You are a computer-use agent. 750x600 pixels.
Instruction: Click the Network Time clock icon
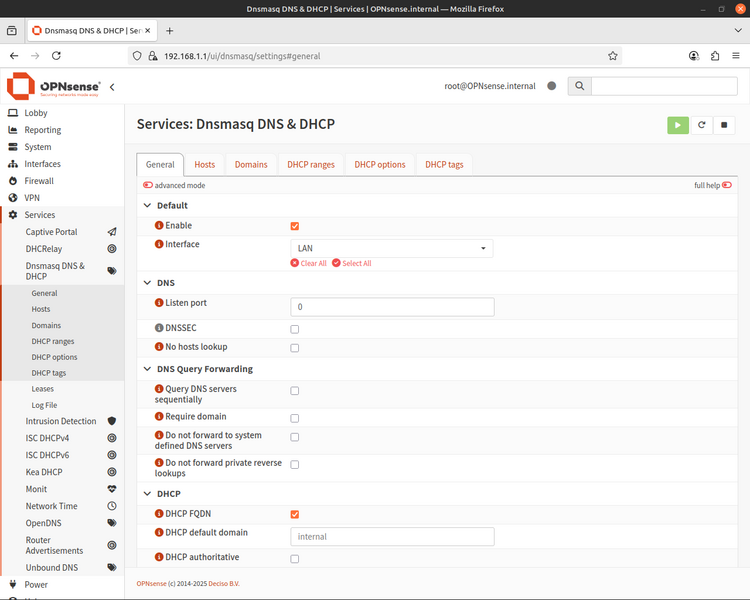tap(112, 506)
